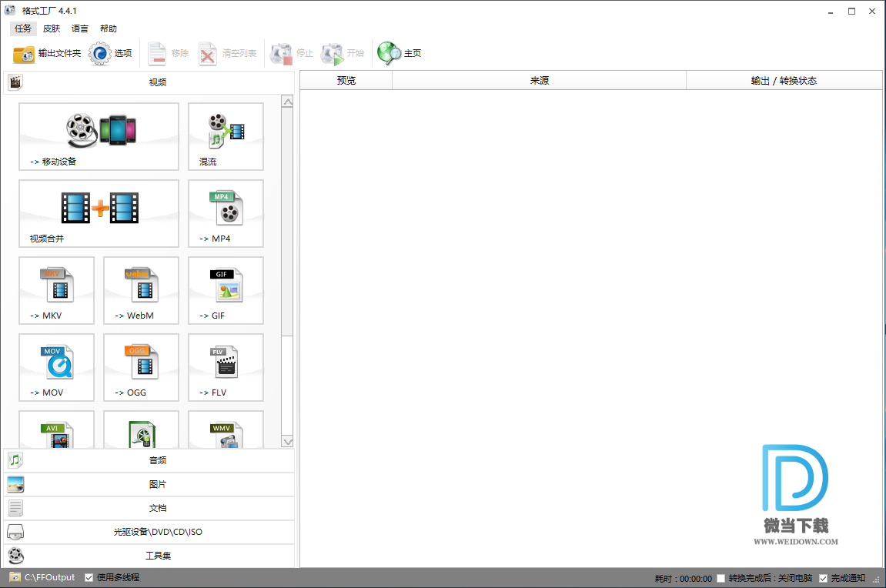
Task: Expand 光驱设备\DVD\CD\ISO section
Action: [x=149, y=532]
